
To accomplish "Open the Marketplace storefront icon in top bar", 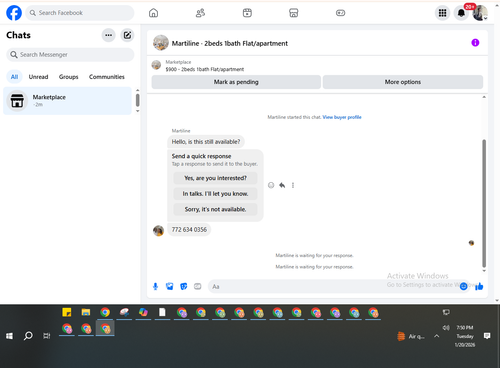I will [294, 13].
